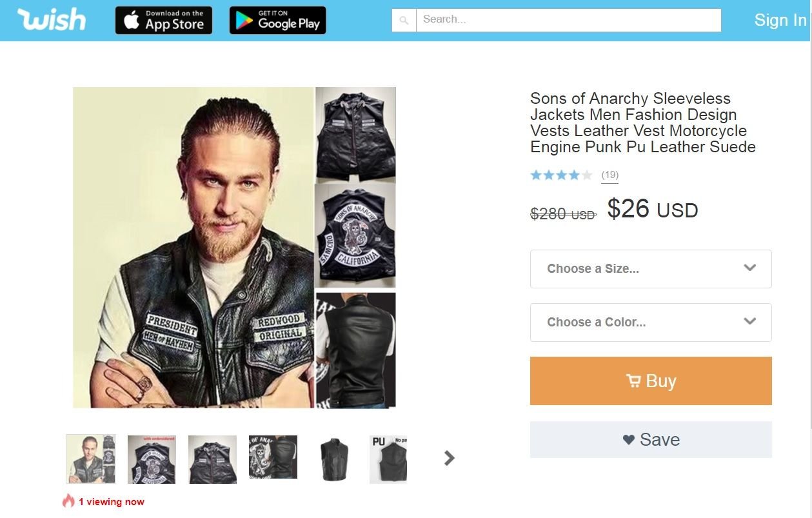Screen dimensions: 812x518
Task: Click the Wish logo
Action: pos(52,20)
